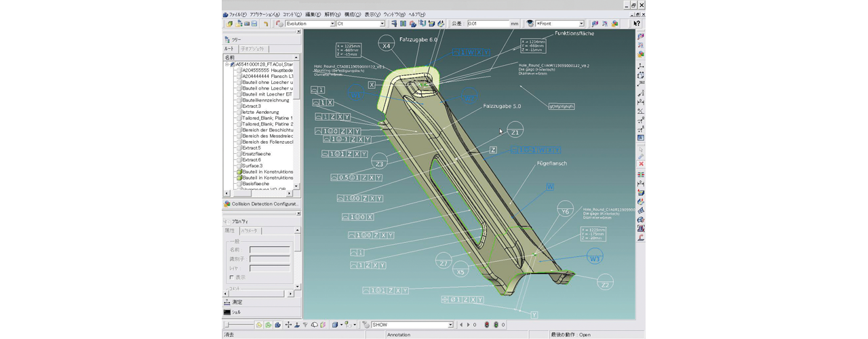This screenshot has width=868, height=339.
Task: Toggle the 表示 checkbox in properties
Action: (x=232, y=277)
